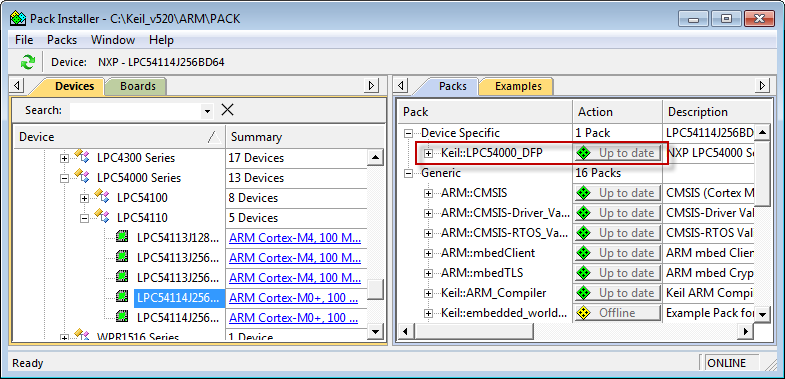Click the LPC54000 Series family icon
The width and height of the screenshot is (785, 379).
82,177
